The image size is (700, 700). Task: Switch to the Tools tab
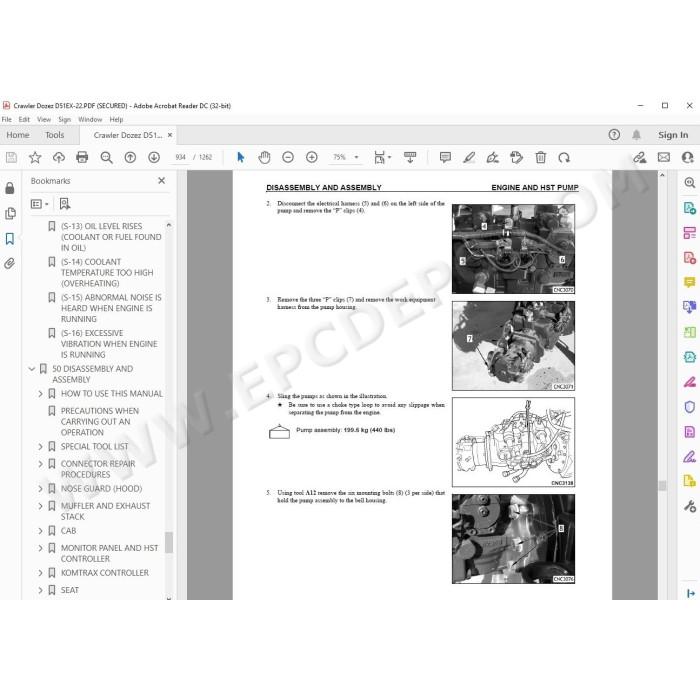pos(54,135)
